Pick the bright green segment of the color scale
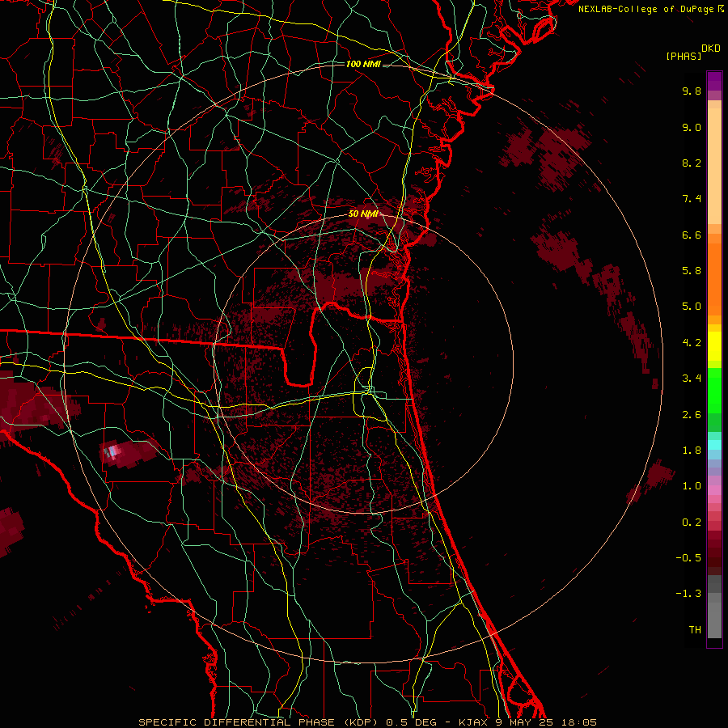 [x=714, y=391]
